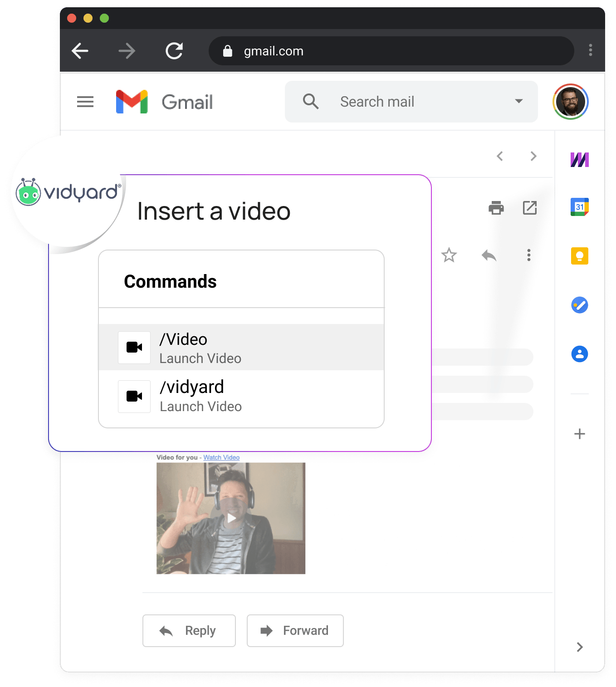
Task: Expand search options dropdown arrow
Action: (519, 101)
